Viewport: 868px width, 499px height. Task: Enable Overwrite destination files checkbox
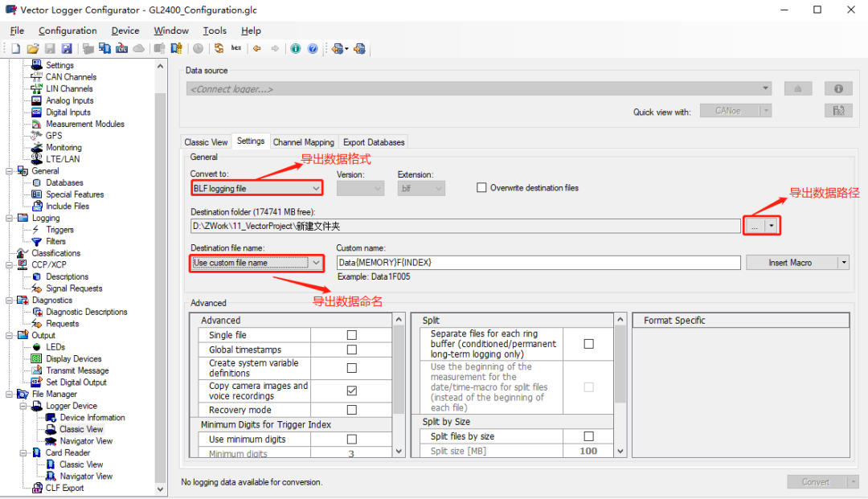click(482, 188)
